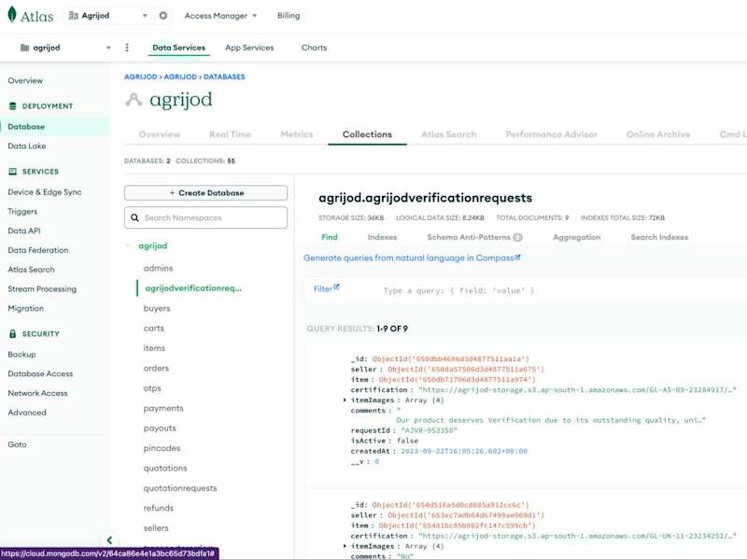Viewport: 747px width, 560px height.
Task: Open Advanced security settings
Action: [x=27, y=413]
